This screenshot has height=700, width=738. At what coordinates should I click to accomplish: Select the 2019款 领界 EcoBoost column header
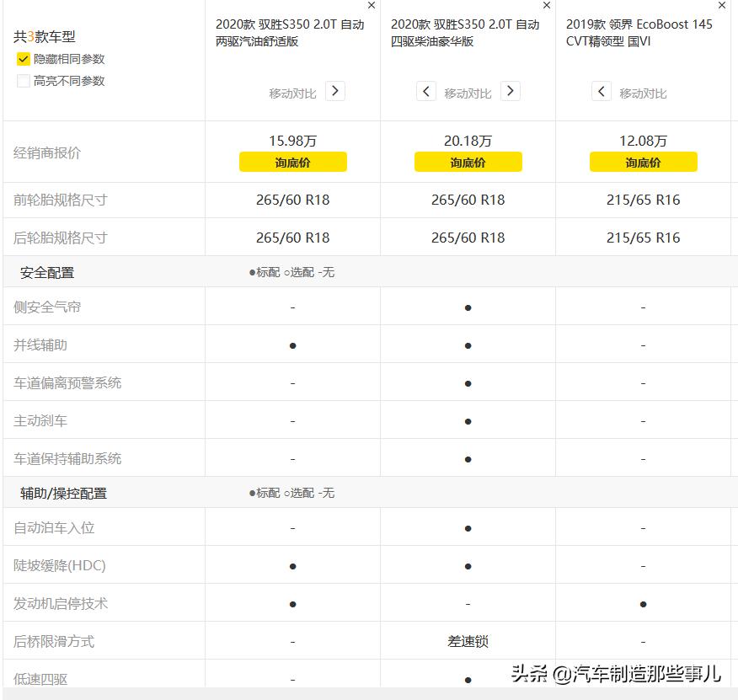(640, 34)
